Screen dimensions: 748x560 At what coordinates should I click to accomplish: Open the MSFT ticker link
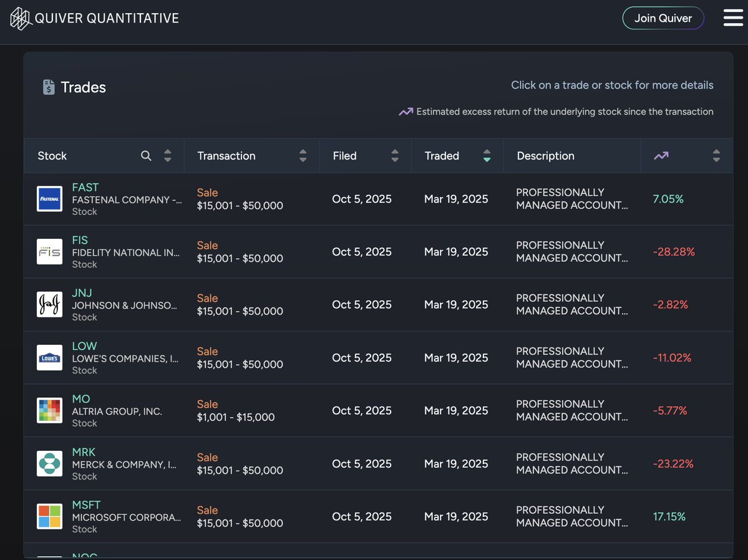(86, 504)
